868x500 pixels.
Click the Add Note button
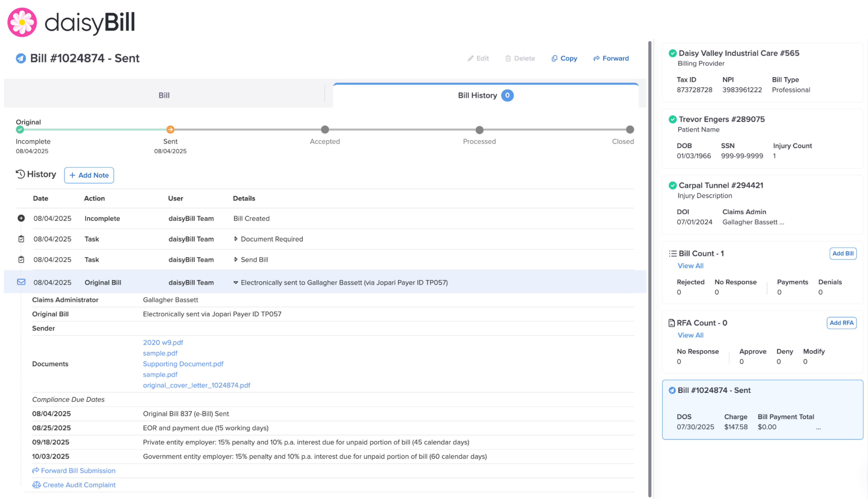(x=89, y=175)
